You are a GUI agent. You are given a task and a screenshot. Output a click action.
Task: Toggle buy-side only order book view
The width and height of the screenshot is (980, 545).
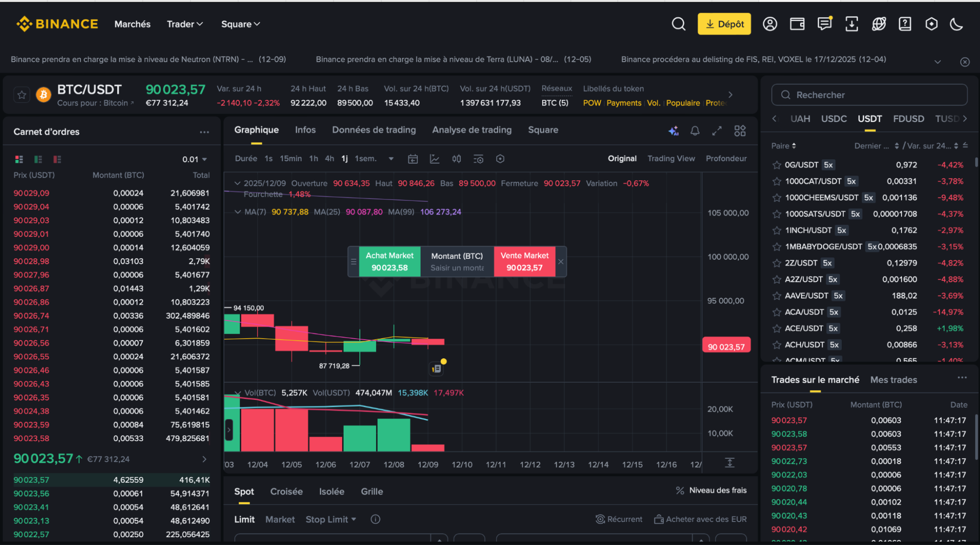38,159
